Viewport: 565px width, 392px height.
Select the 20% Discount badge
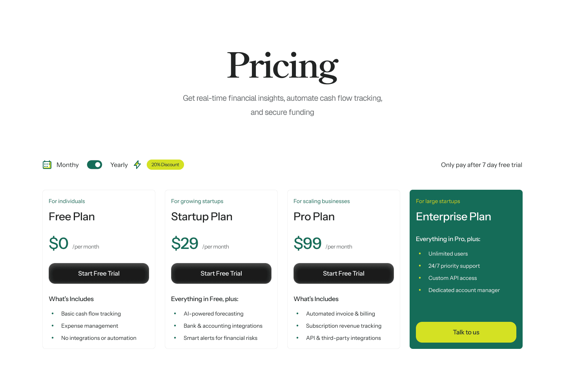165,165
